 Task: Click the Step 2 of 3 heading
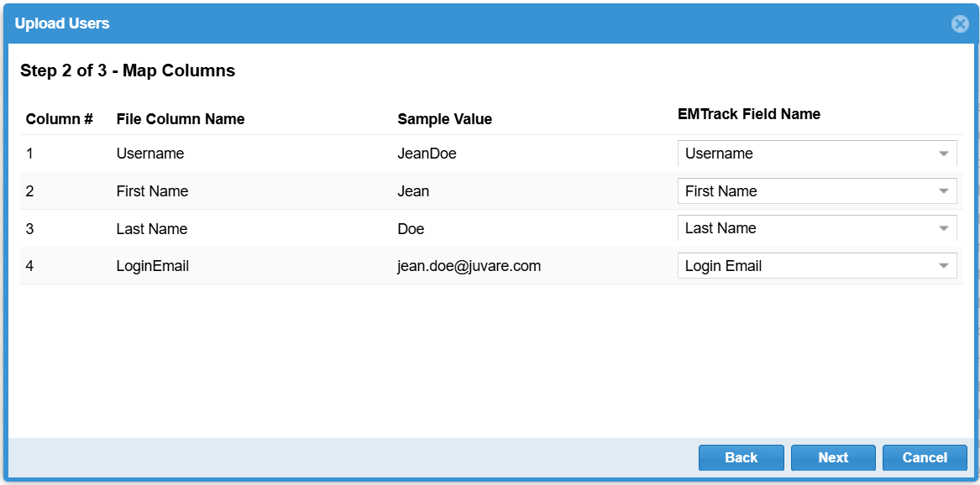point(128,70)
